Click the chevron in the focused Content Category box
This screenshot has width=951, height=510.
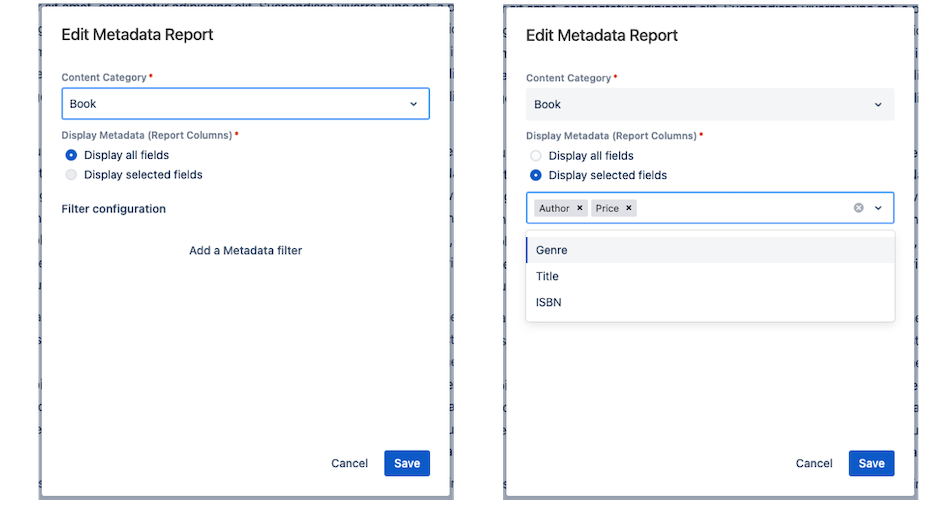(x=413, y=104)
